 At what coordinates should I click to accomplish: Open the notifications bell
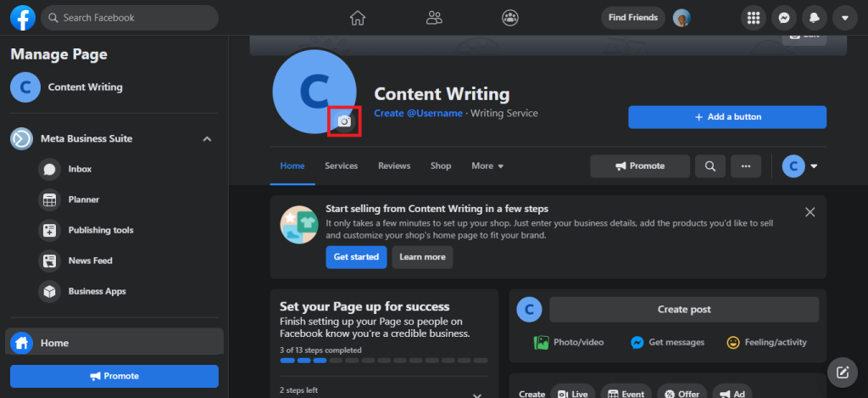coord(815,18)
